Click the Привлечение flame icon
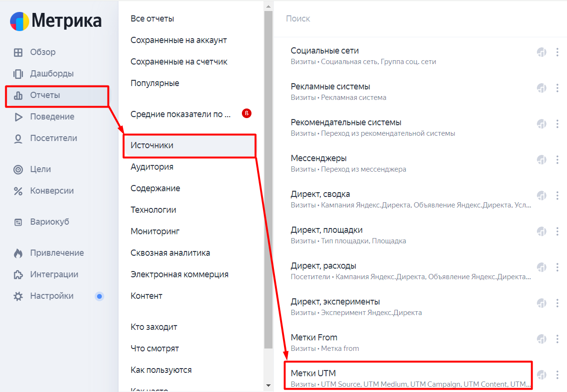The width and height of the screenshot is (567, 392). click(x=18, y=253)
